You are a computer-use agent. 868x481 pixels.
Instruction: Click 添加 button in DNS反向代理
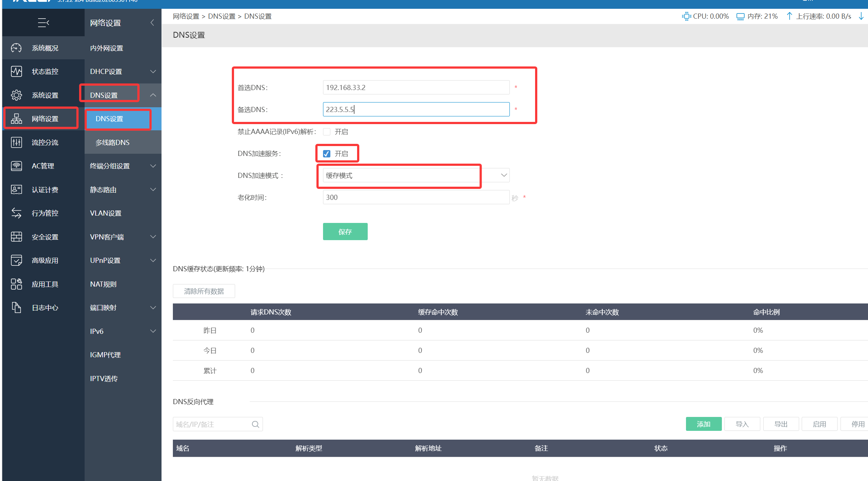(703, 424)
